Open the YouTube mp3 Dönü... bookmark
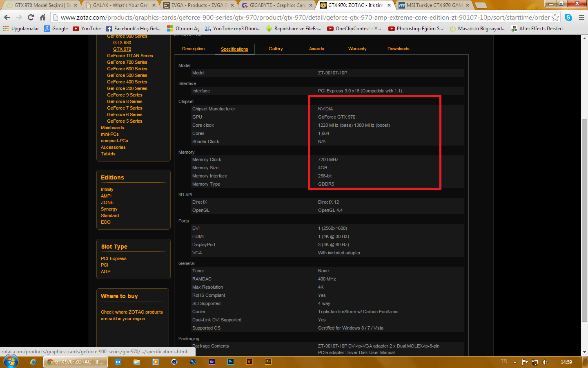The width and height of the screenshot is (588, 368). (x=232, y=29)
